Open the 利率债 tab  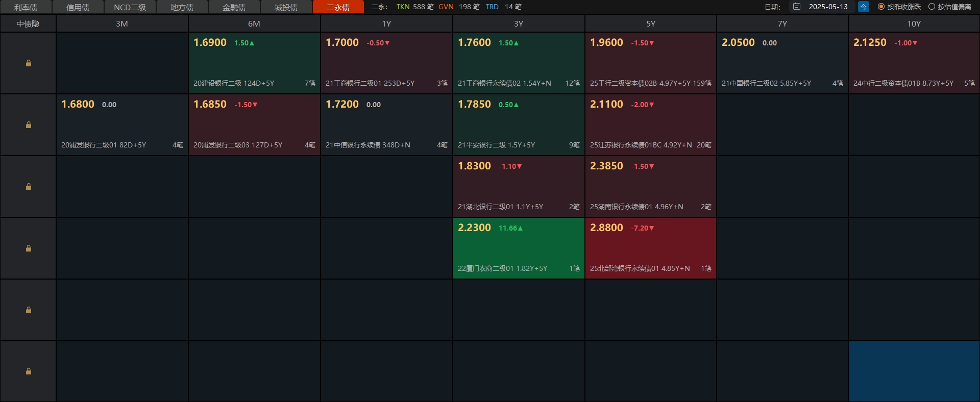point(26,7)
